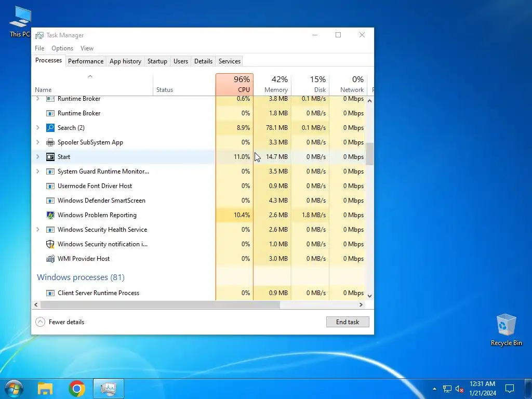
Task: Open the File menu
Action: click(39, 48)
